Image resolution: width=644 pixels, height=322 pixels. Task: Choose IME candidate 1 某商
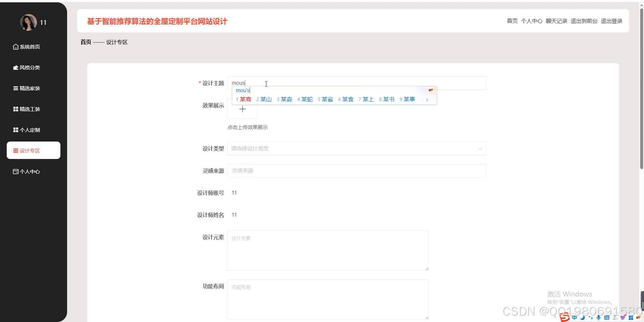coord(244,99)
